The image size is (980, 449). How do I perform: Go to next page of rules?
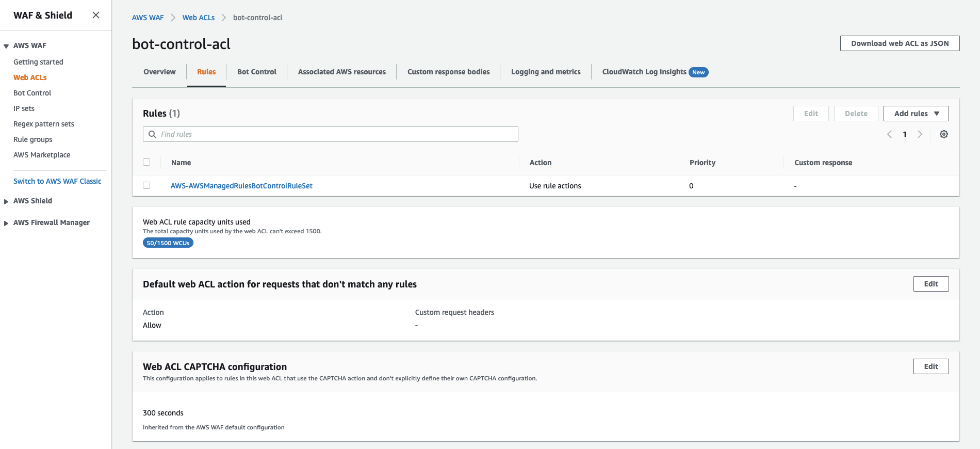click(920, 134)
